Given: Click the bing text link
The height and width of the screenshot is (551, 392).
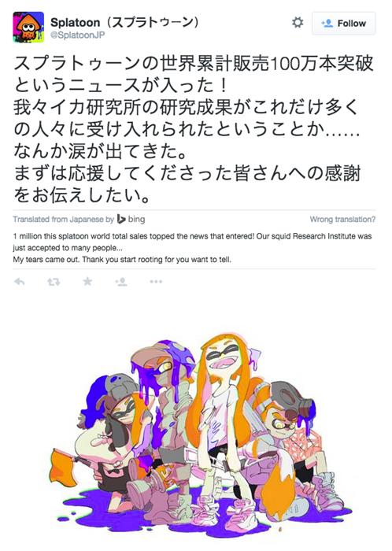Looking at the screenshot, I should [x=136, y=220].
